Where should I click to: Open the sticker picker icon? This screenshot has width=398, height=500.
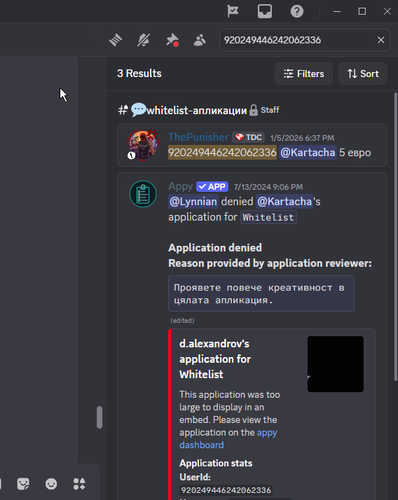click(x=23, y=484)
